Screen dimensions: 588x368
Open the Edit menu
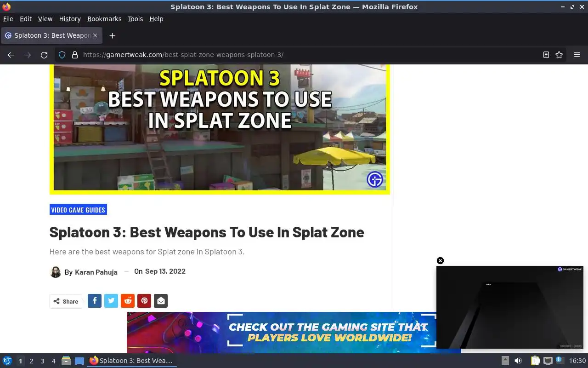(x=26, y=19)
